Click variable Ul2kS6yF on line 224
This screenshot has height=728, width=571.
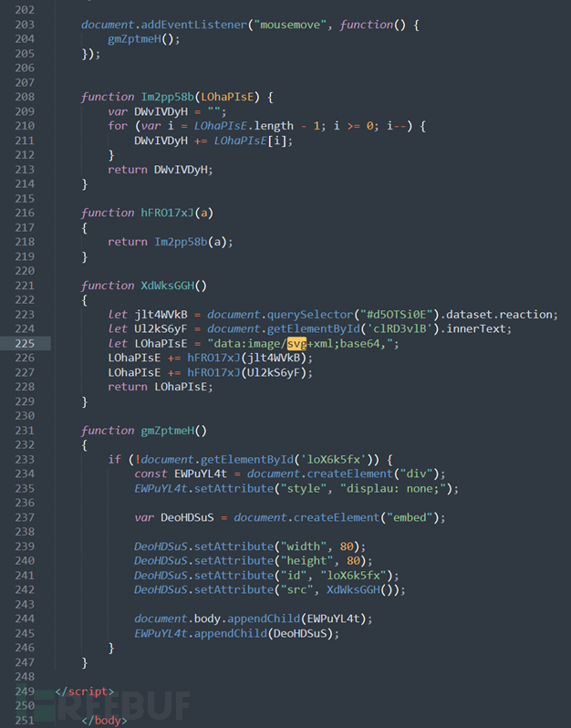click(x=161, y=328)
